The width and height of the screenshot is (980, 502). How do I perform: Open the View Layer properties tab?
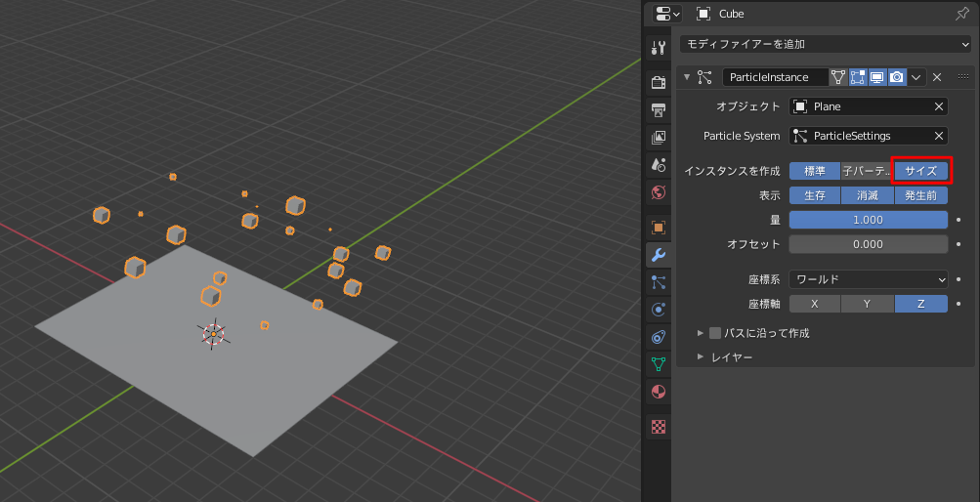click(x=659, y=138)
